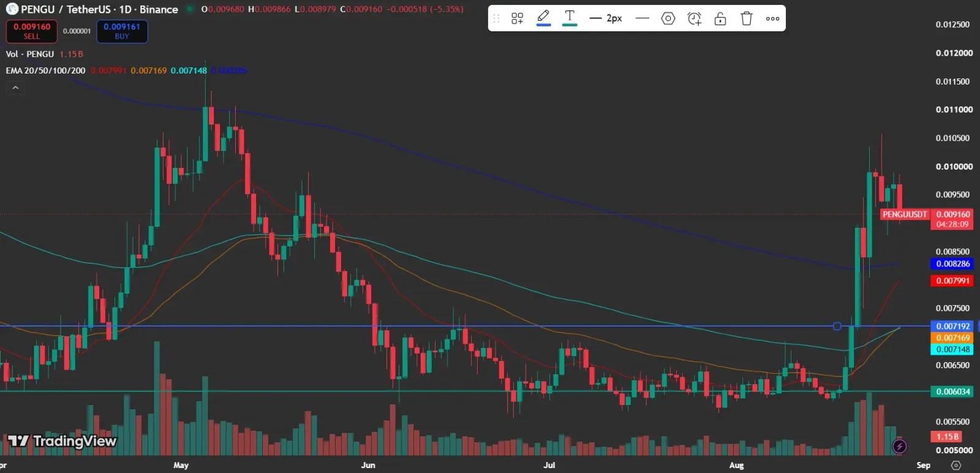980x473 pixels.
Task: Click the PENGUUSDT current price label
Action: [x=905, y=214]
